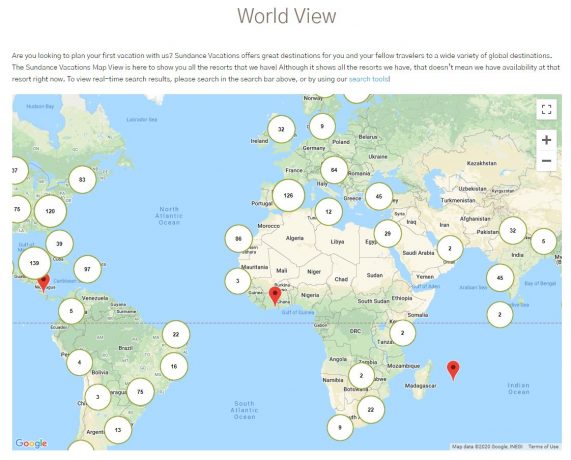Open the 22 cluster near South Africa
Image resolution: width=571 pixels, height=460 pixels.
(371, 410)
